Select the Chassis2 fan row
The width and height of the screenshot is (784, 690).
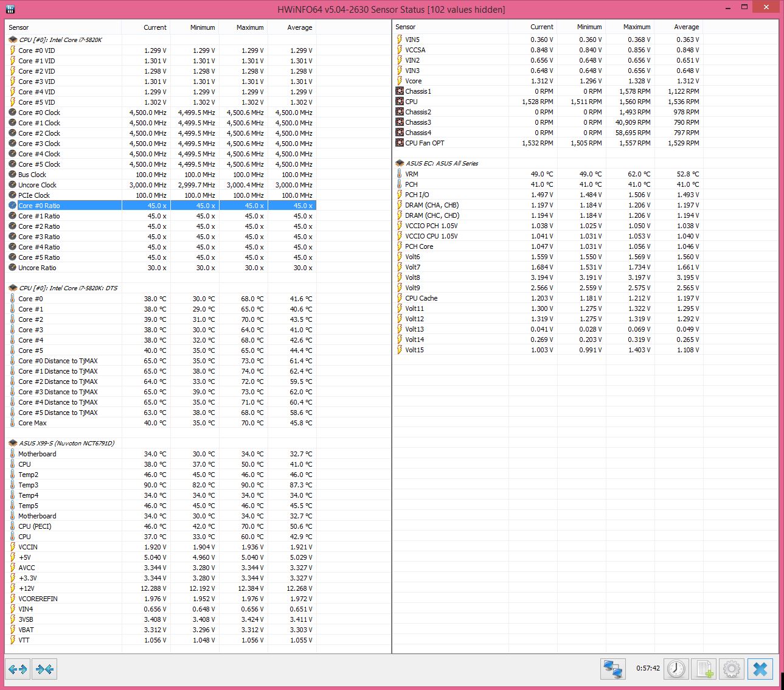coord(549,112)
